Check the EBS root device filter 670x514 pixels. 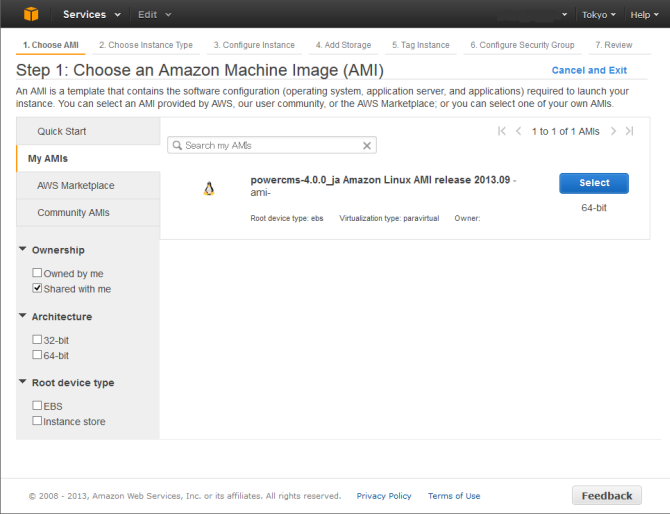pos(37,405)
